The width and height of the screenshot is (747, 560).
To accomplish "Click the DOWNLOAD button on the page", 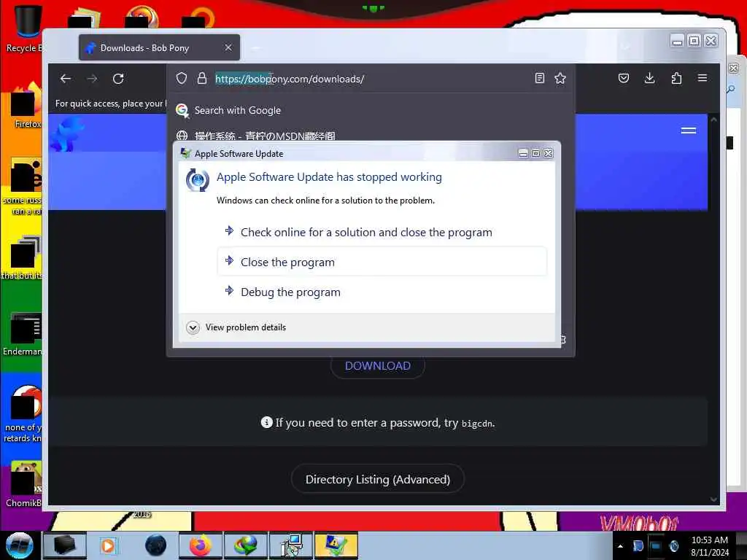I will (x=377, y=366).
